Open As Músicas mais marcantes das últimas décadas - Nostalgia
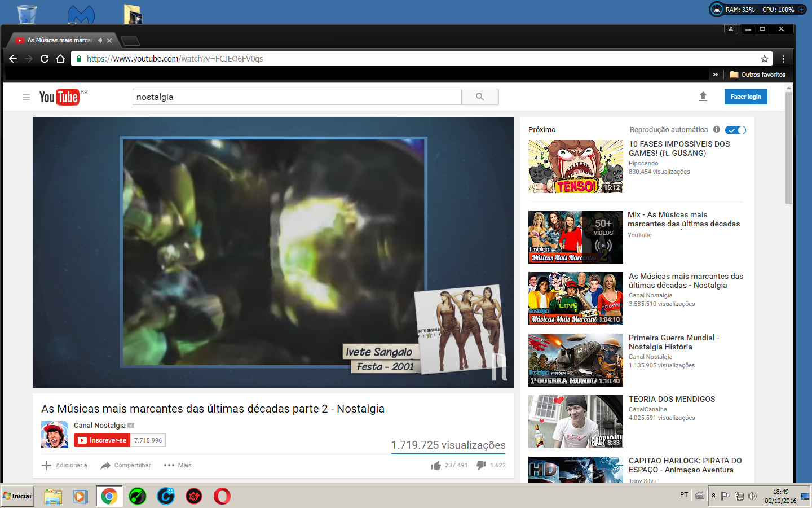Viewport: 812px width, 508px height. (686, 281)
